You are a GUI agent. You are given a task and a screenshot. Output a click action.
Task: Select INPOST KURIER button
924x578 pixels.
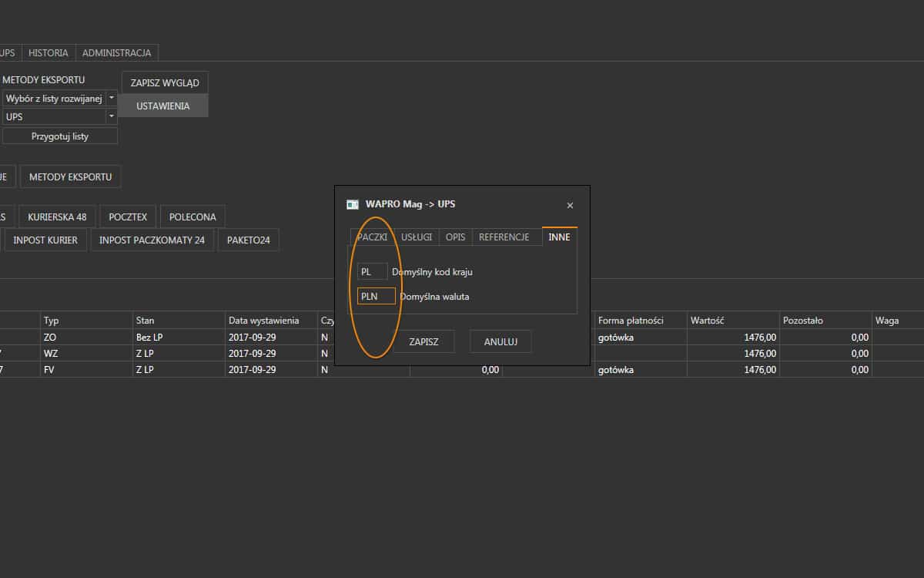pos(45,240)
